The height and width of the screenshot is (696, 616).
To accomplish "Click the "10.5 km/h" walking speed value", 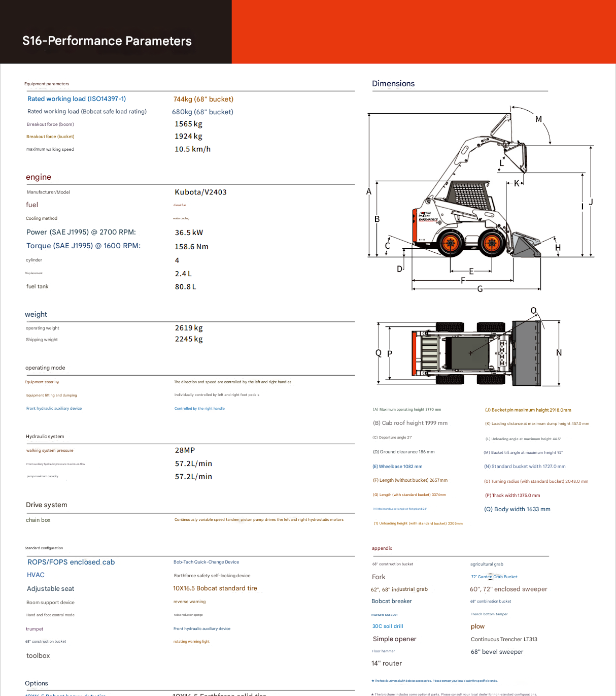I will pos(192,149).
